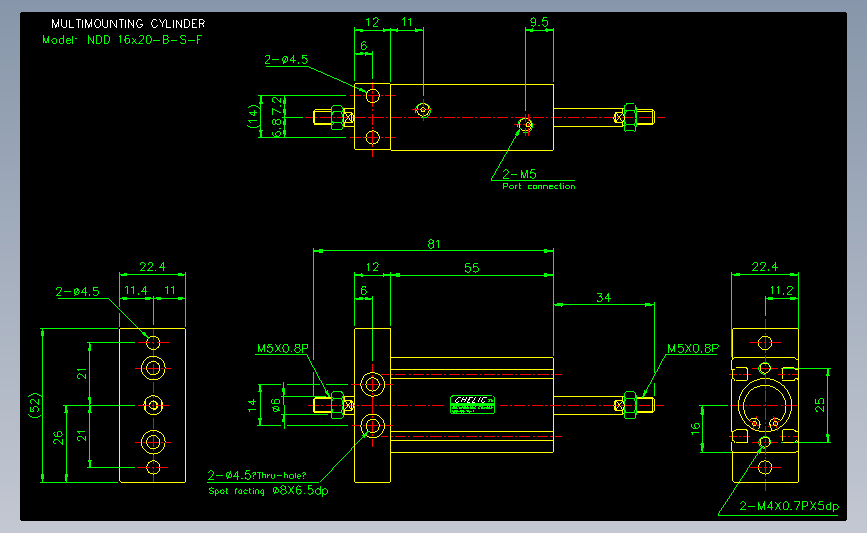Viewport: 867px width, 533px height.
Task: Click the right M5X0.8P thread label
Action: coord(693,348)
